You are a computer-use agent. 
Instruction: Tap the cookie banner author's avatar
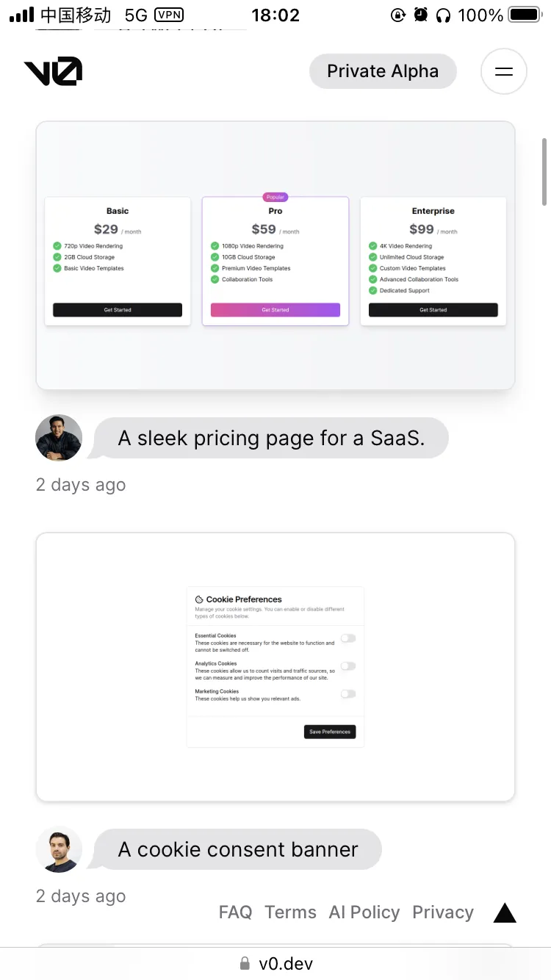click(x=59, y=850)
